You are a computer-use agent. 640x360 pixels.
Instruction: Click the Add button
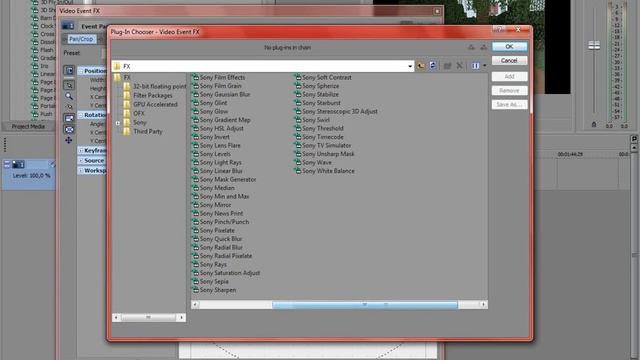509,76
